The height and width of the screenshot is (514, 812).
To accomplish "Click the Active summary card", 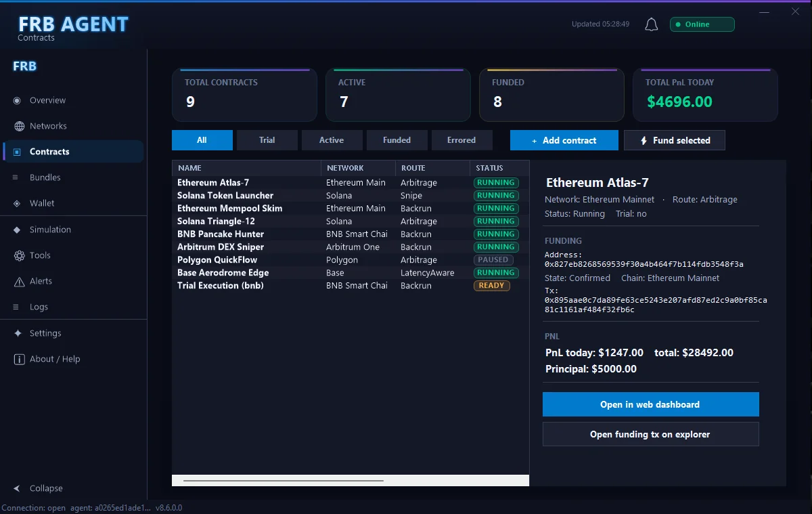I will (x=398, y=95).
